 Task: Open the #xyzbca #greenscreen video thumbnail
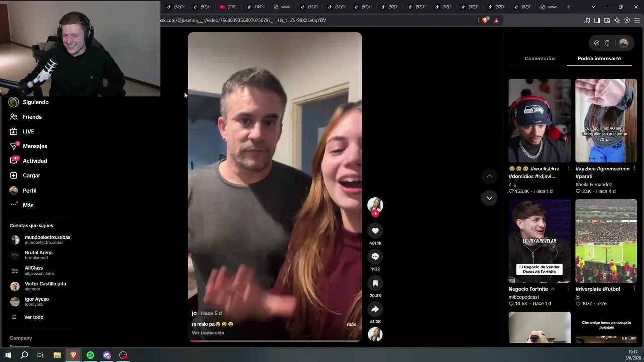click(x=606, y=121)
